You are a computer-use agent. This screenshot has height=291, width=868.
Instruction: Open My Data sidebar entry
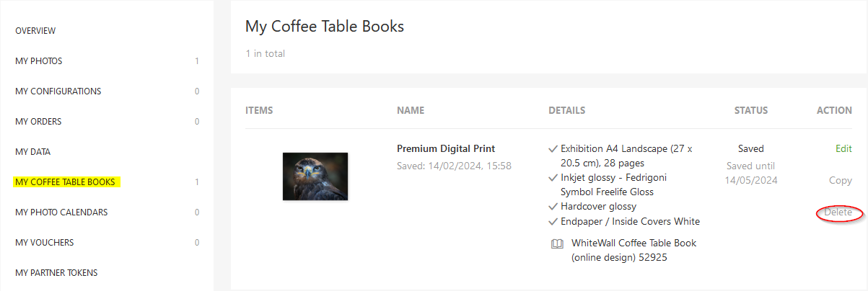[x=33, y=152]
